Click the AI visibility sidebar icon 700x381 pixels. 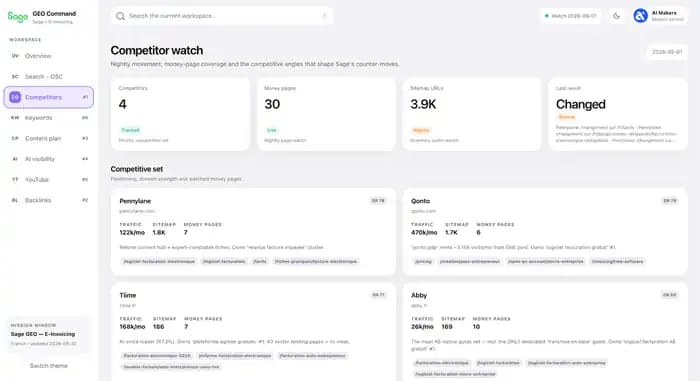click(x=15, y=159)
